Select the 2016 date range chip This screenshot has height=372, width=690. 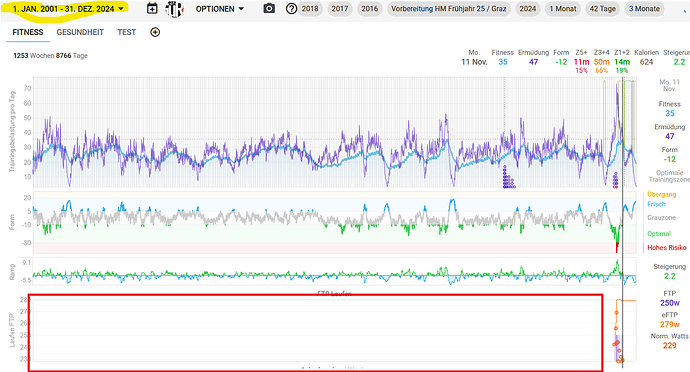(370, 9)
